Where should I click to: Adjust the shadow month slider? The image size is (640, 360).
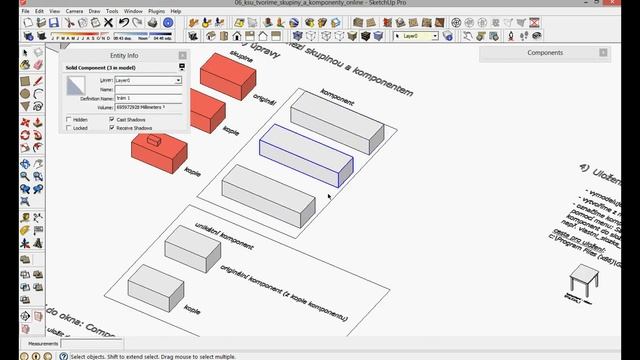point(81,36)
